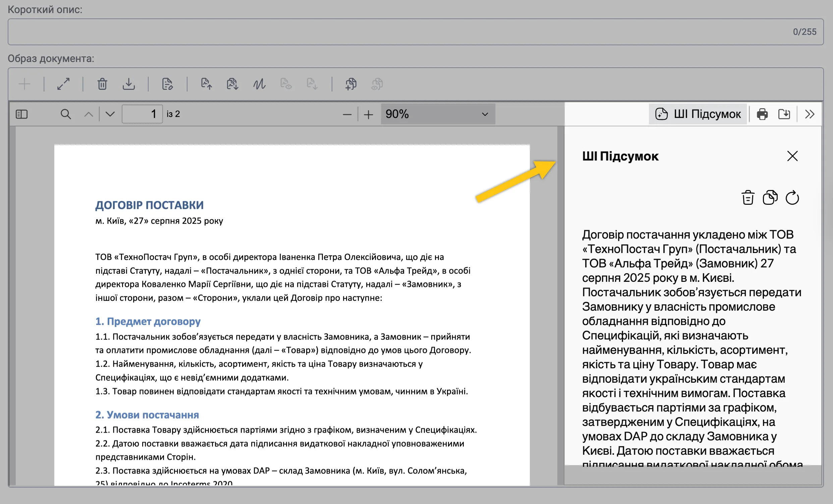Screen dimensions: 833x504
Task: Toggle the PDF sidebar panel
Action: [x=22, y=114]
